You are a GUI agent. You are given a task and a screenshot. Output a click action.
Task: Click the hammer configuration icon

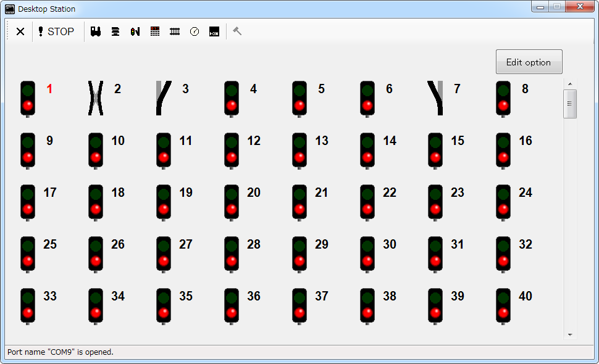point(237,31)
